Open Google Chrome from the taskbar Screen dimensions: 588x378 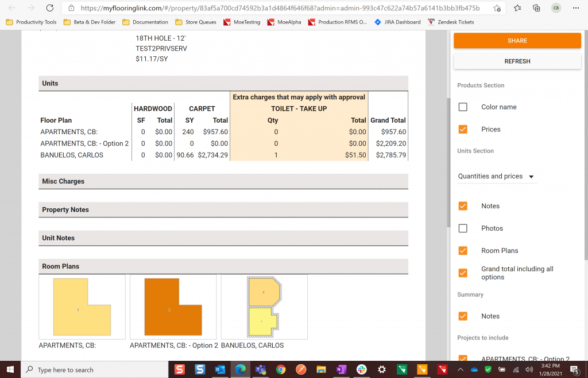pos(281,369)
